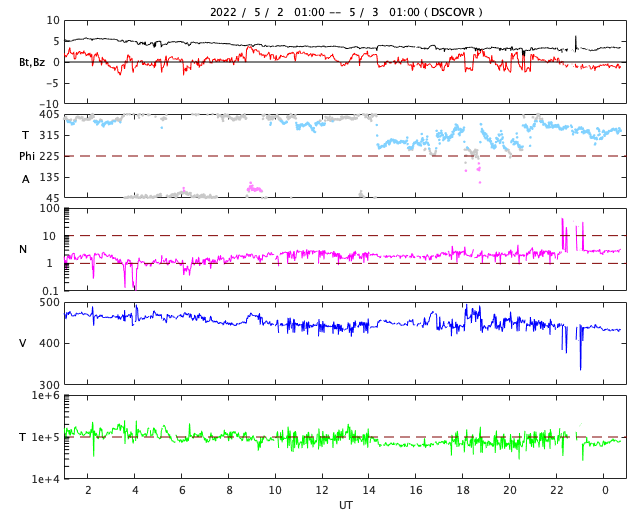Image resolution: width=640 pixels, height=512 pixels.
Task: Click the UT x-axis label
Action: pos(345,505)
